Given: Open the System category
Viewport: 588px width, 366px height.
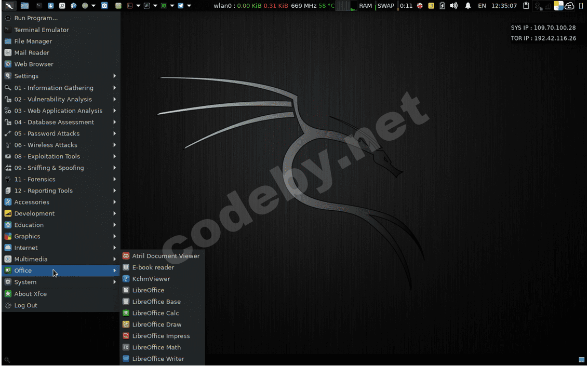Looking at the screenshot, I should pyautogui.click(x=60, y=282).
